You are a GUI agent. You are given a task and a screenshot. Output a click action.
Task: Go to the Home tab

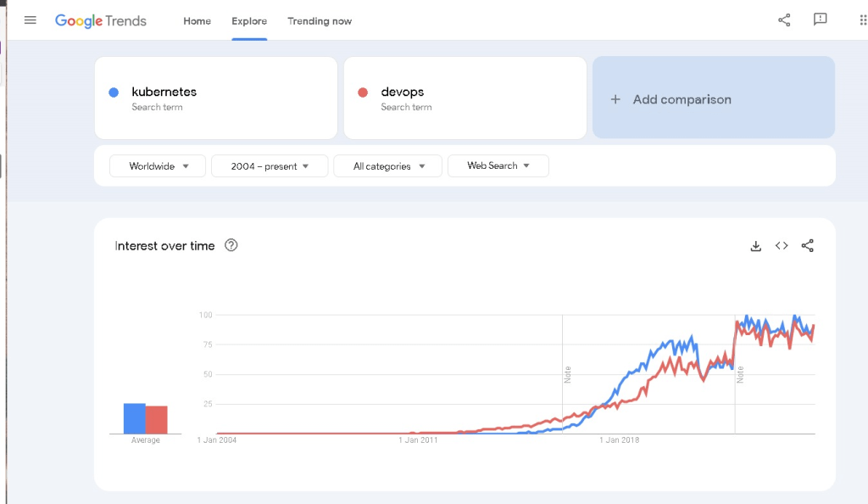tap(197, 21)
